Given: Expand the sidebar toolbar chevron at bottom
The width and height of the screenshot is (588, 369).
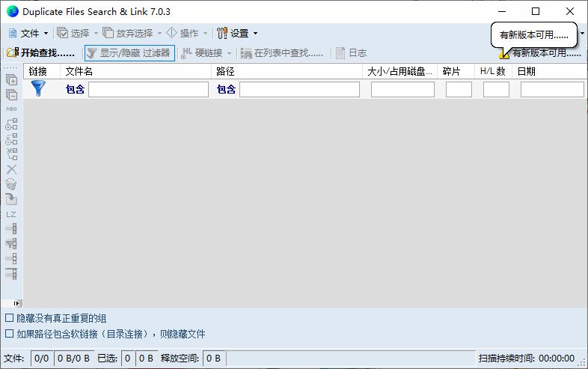Looking at the screenshot, I should point(17,303).
